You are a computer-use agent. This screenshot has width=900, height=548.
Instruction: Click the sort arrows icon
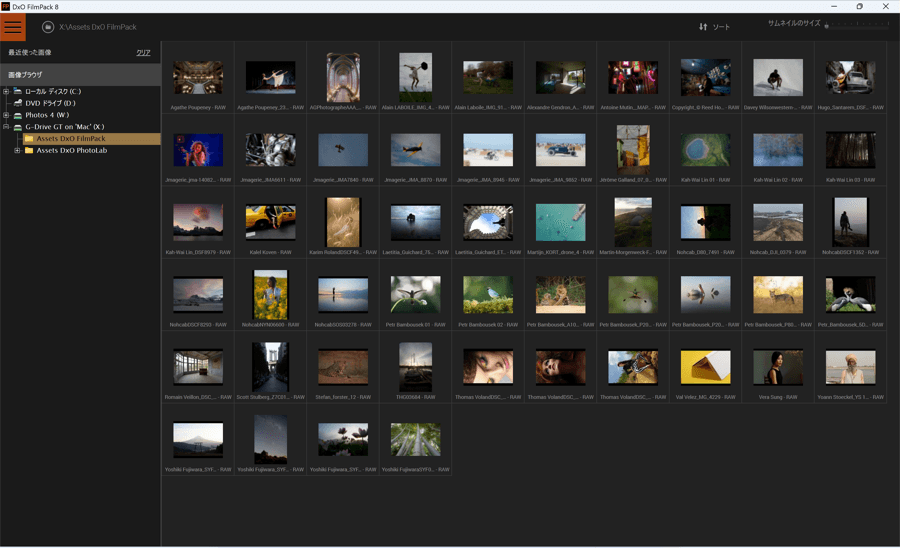(703, 27)
